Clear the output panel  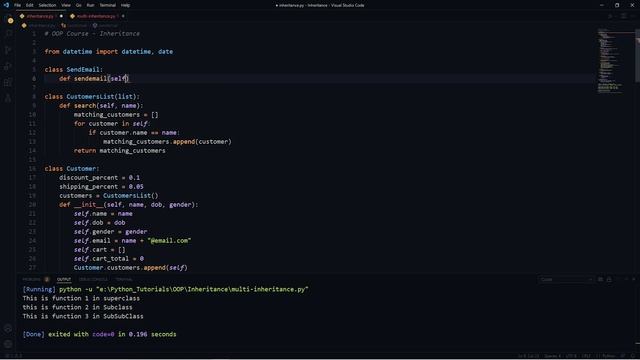600,279
